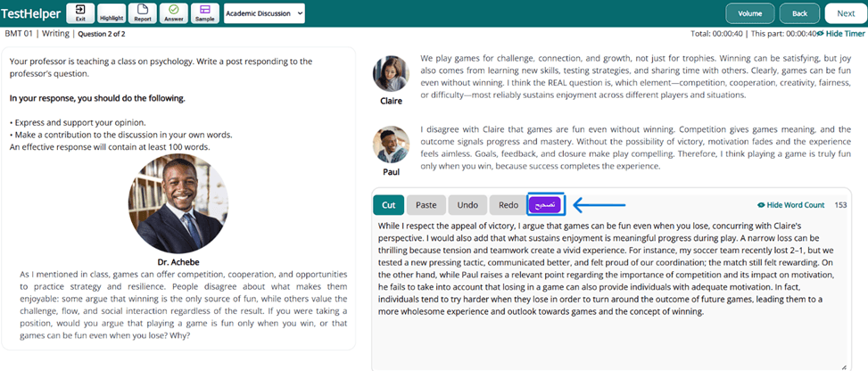Click the purple Arabic correction button
The height and width of the screenshot is (371, 868).
(x=544, y=205)
